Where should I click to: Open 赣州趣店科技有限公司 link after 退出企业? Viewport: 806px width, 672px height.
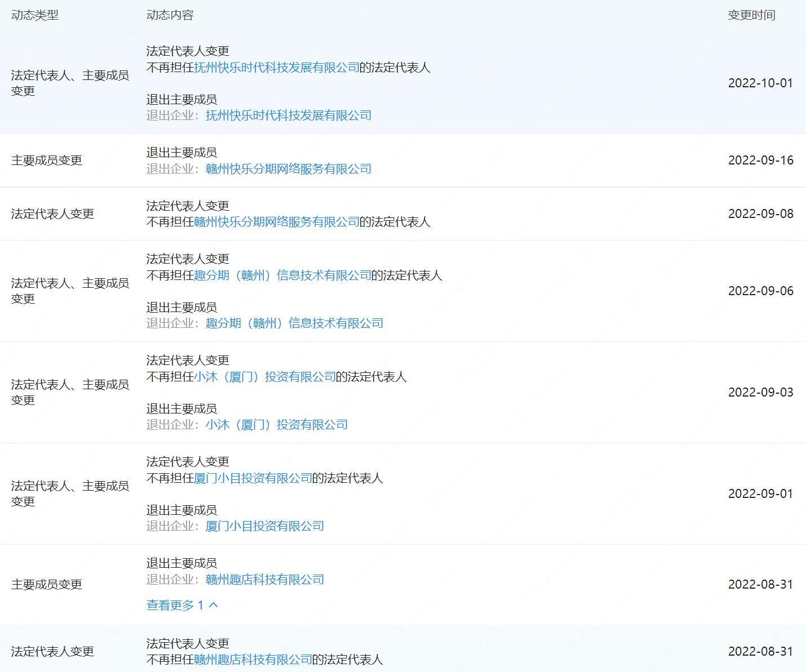pyautogui.click(x=265, y=580)
